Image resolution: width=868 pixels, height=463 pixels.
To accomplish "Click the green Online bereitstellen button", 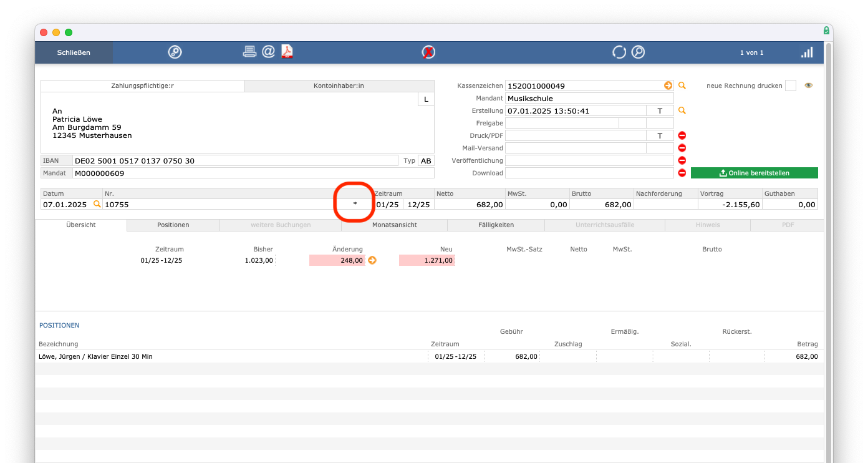I will click(754, 173).
